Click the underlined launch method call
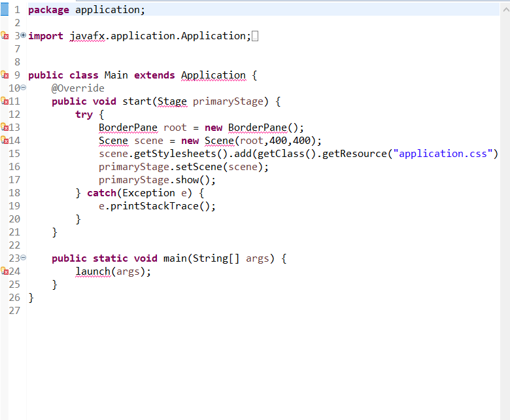Image resolution: width=510 pixels, height=420 pixels. point(93,271)
